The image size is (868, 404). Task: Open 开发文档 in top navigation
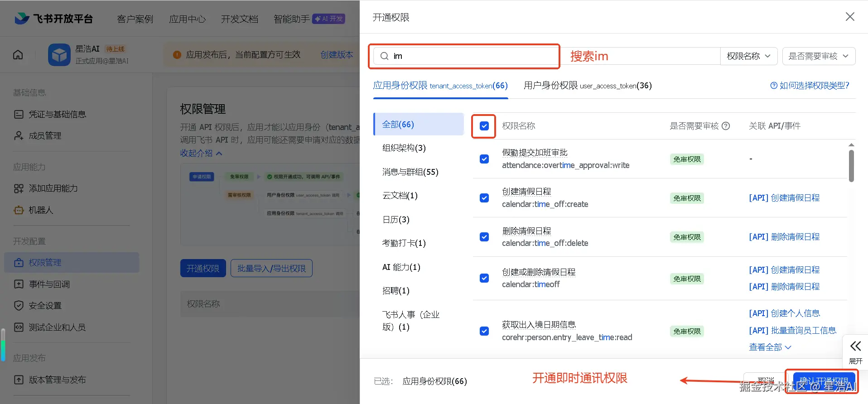[240, 19]
